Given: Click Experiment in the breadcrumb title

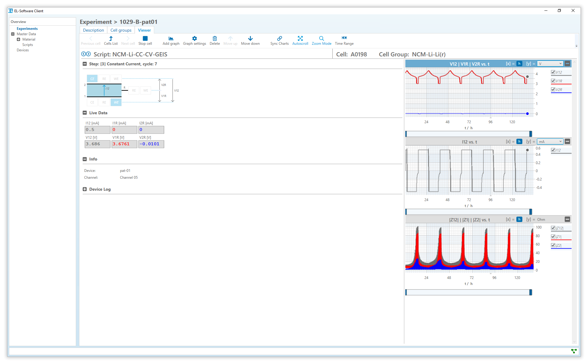Looking at the screenshot, I should [96, 22].
